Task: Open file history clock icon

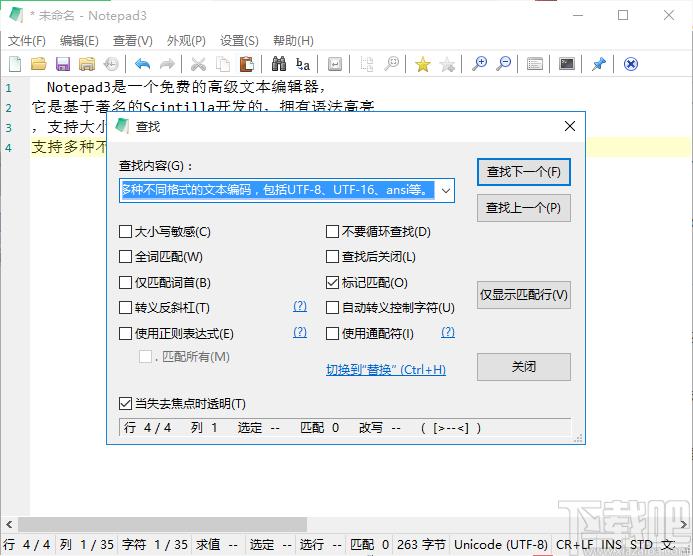Action: click(x=111, y=64)
